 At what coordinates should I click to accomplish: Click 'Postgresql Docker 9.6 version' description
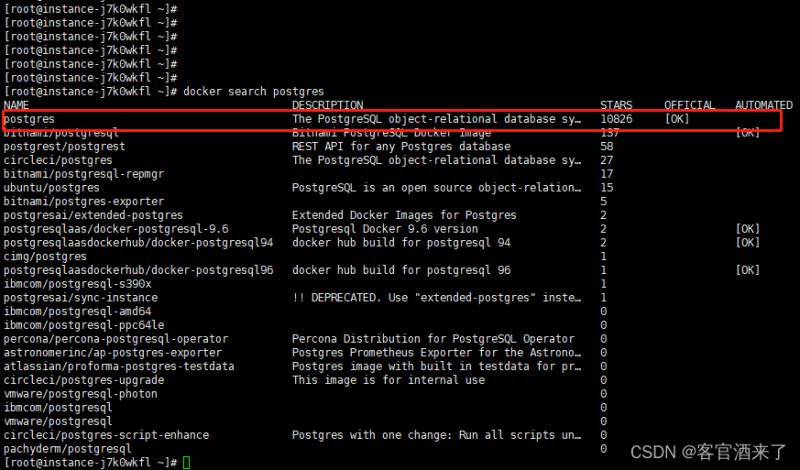385,229
